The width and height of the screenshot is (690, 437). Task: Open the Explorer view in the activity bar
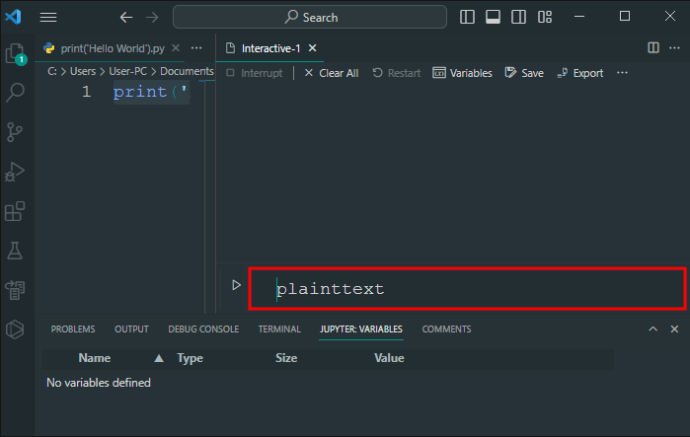coord(15,54)
